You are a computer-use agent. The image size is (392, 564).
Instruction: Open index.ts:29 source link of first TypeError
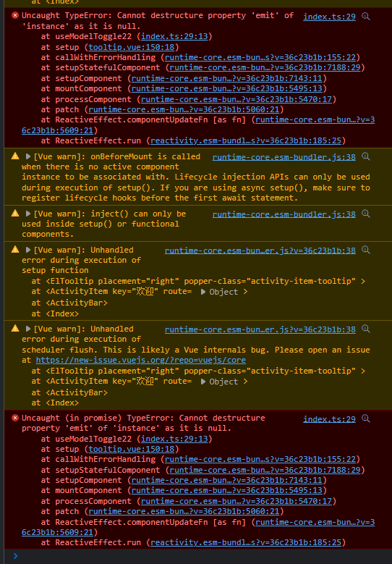pyautogui.click(x=329, y=17)
